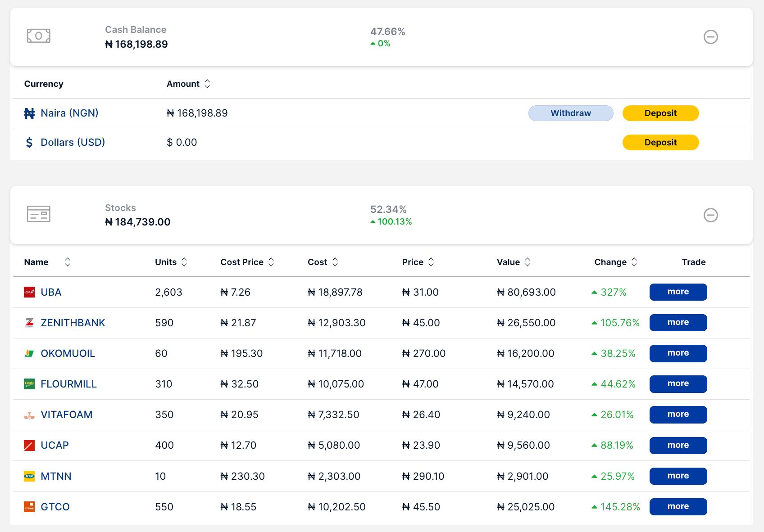
Task: Sort stocks by Name
Action: point(68,262)
